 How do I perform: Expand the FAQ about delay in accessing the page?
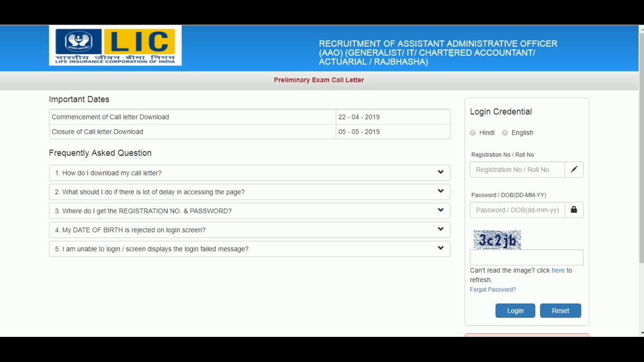coord(250,192)
